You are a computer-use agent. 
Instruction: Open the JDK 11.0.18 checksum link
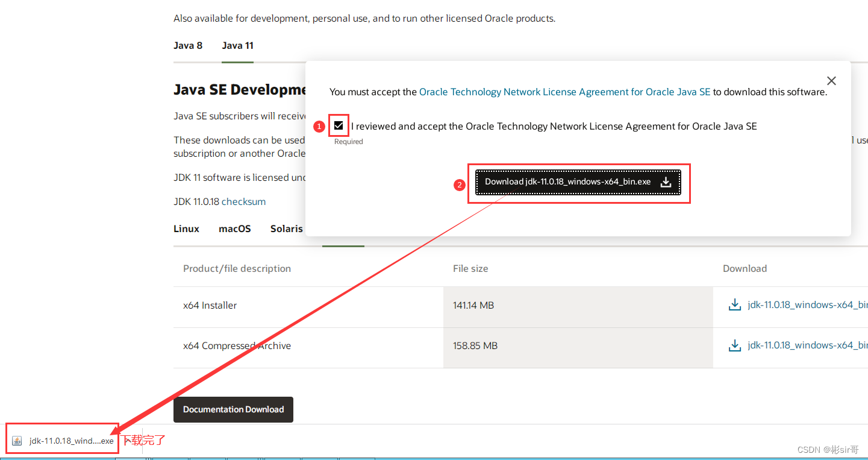pyautogui.click(x=243, y=201)
